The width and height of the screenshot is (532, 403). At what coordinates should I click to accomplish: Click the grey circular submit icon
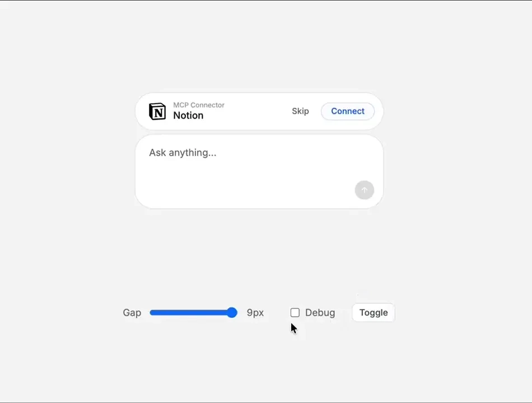pos(365,190)
